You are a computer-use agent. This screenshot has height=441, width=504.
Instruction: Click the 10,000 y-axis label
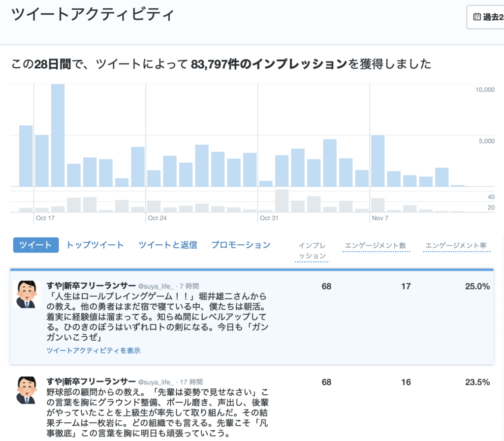[485, 90]
